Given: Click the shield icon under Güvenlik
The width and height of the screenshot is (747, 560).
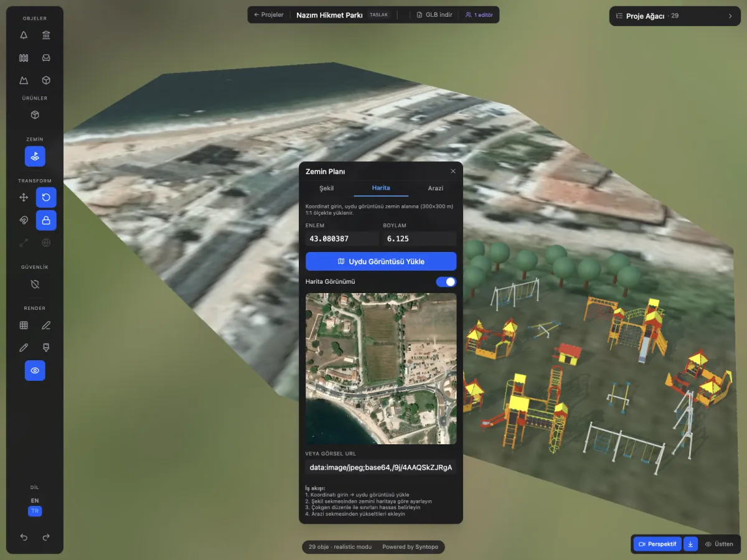Looking at the screenshot, I should pyautogui.click(x=35, y=284).
